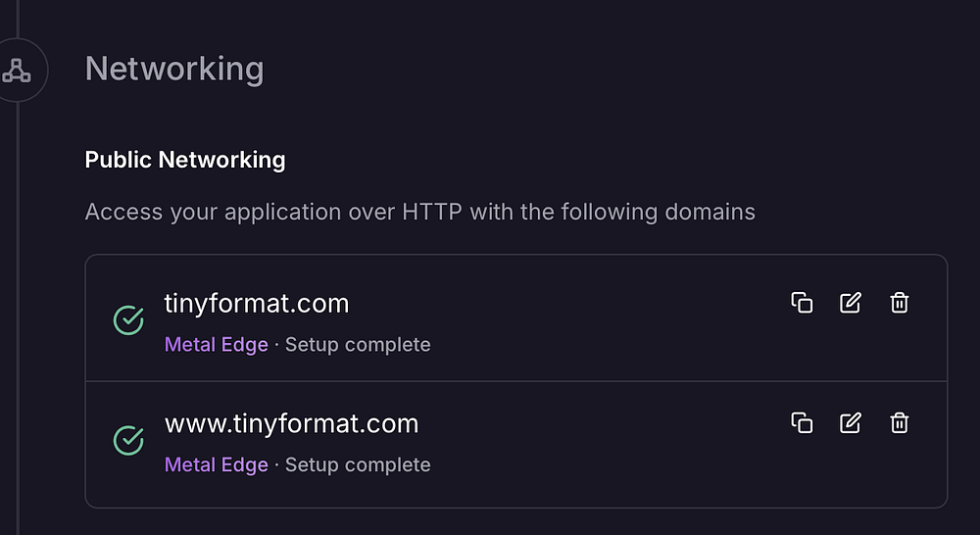
Task: Click Setup complete status for tinyformat.com
Action: [x=358, y=345]
